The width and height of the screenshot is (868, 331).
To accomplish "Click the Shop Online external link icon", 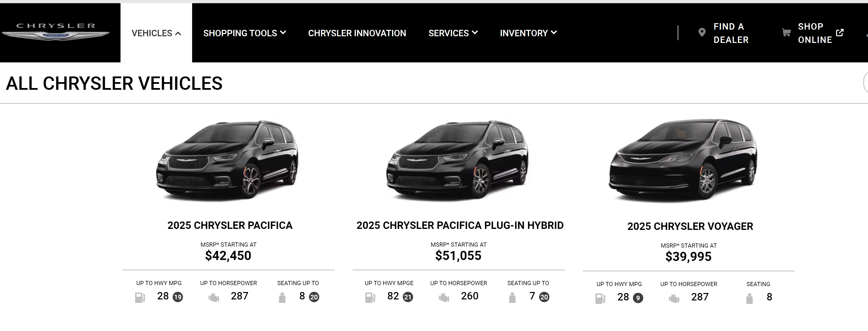I will point(840,33).
